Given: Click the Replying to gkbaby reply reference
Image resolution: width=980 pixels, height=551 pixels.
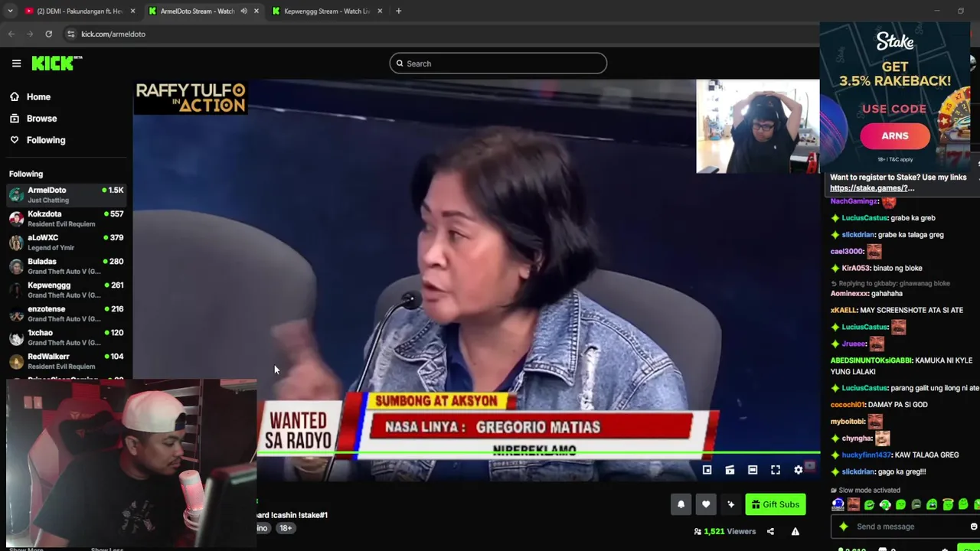Looking at the screenshot, I should point(890,283).
